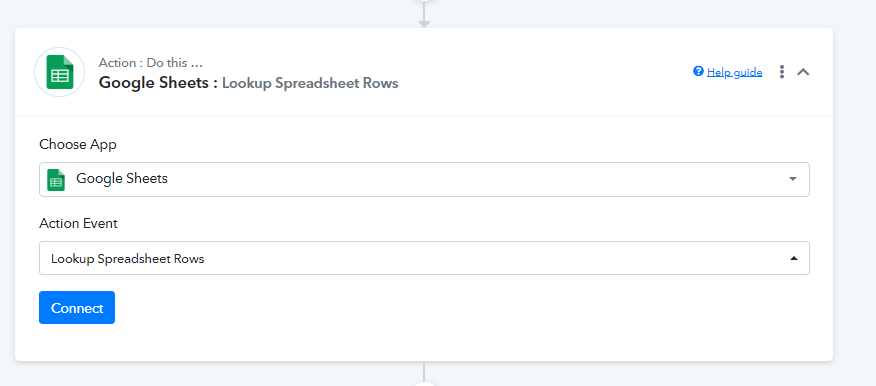
Task: Click the large Google Sheets logo in header
Action: [x=59, y=72]
